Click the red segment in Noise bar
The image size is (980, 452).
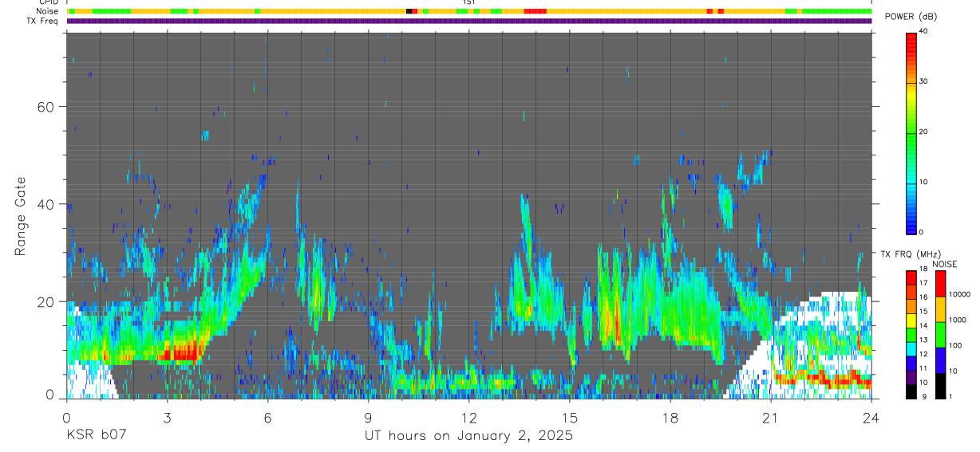[535, 11]
